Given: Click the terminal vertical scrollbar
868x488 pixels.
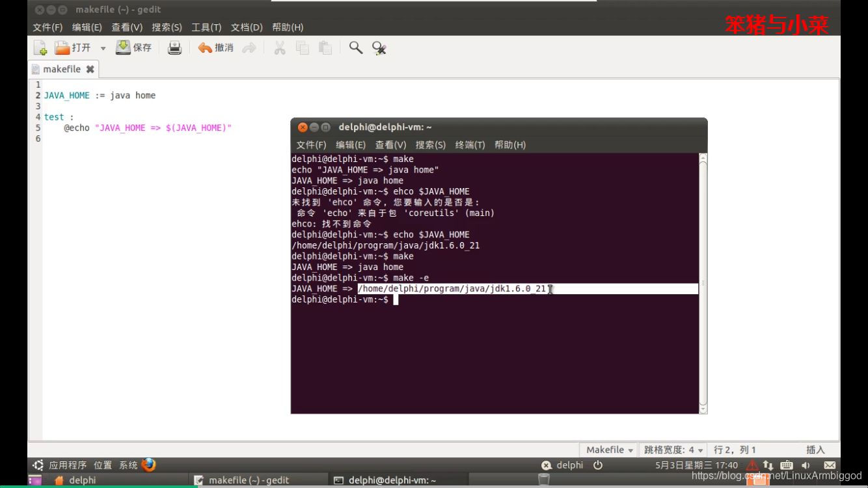Looking at the screenshot, I should pos(703,283).
